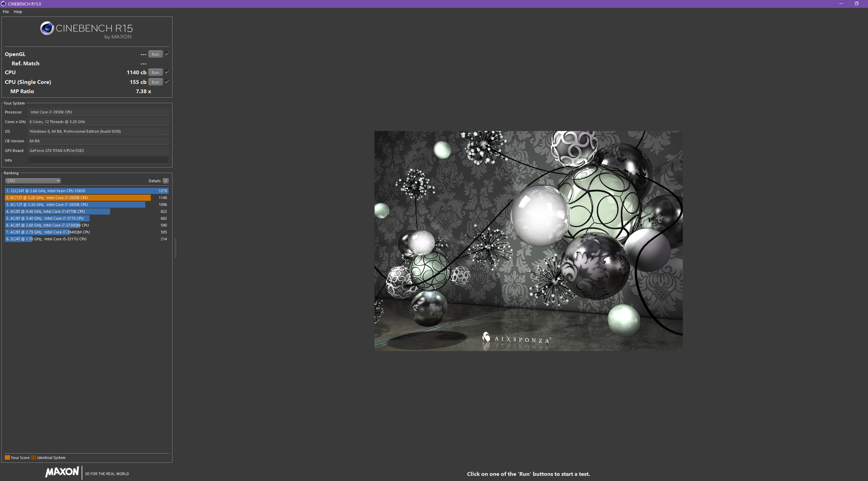Toggle the CPU test checkbox
Image resolution: width=868 pixels, height=481 pixels.
point(167,72)
